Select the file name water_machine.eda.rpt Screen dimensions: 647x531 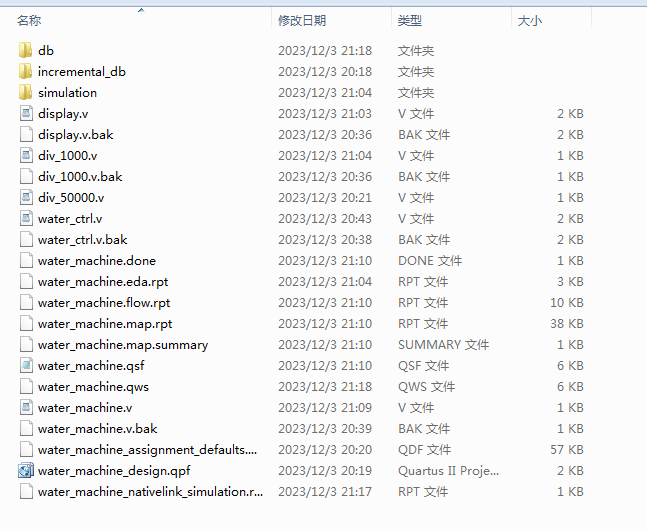point(103,282)
